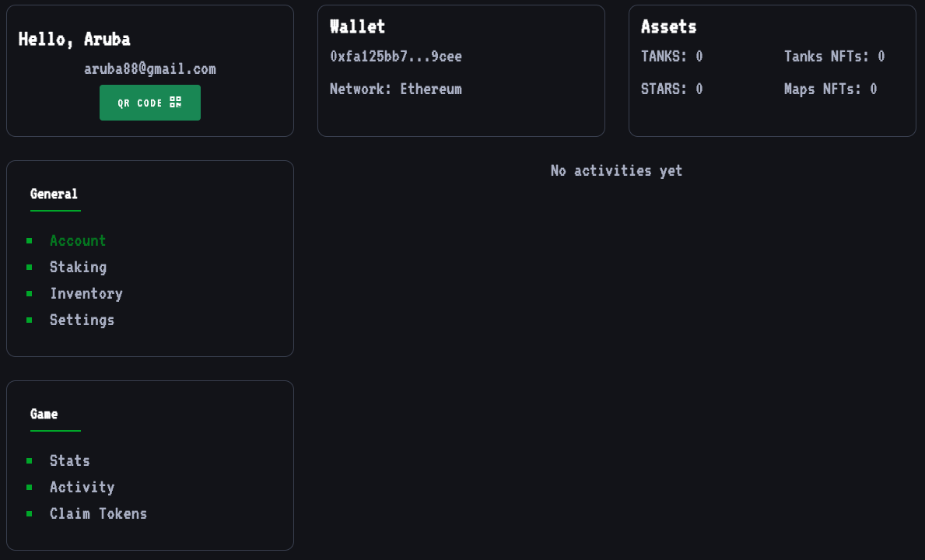
Task: Click the QR code grid icon
Action: point(176,103)
